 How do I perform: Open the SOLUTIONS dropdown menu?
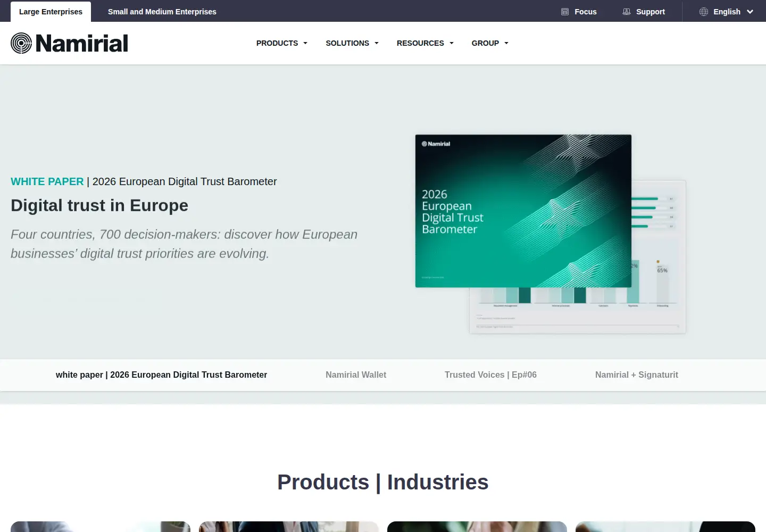coord(352,43)
